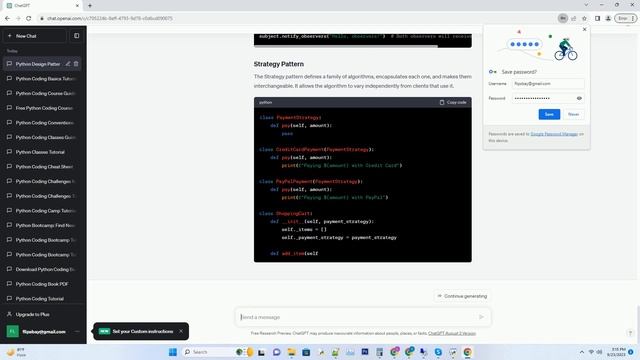640x360 pixels.
Task: Open the notification badge in the taskbar
Action: click(631, 352)
